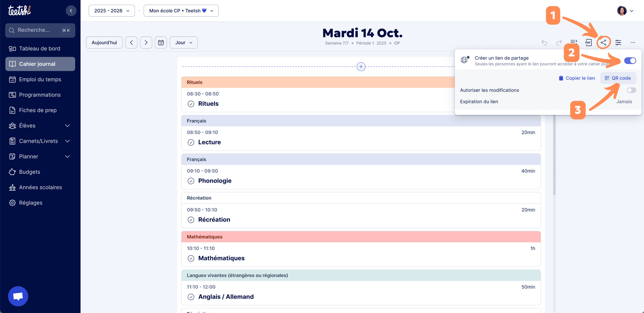
Task: Mark the Lecture session as done
Action: click(x=191, y=142)
